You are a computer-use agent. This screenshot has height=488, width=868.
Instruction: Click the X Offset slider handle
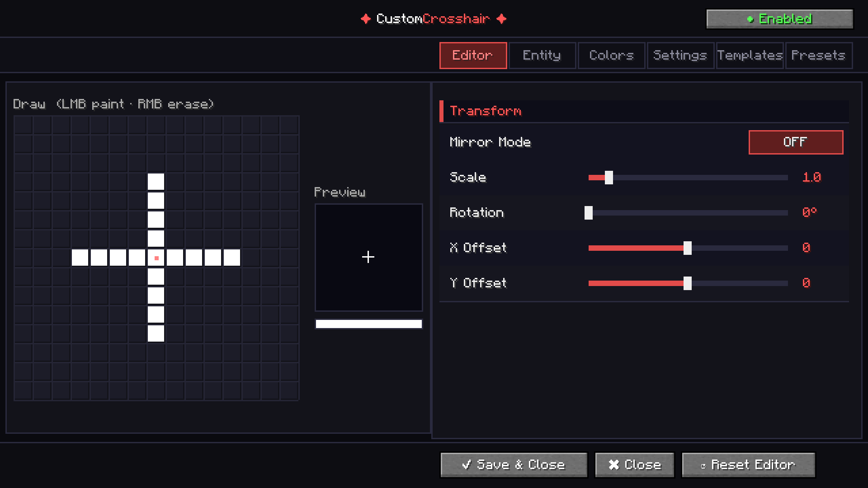[x=688, y=248]
